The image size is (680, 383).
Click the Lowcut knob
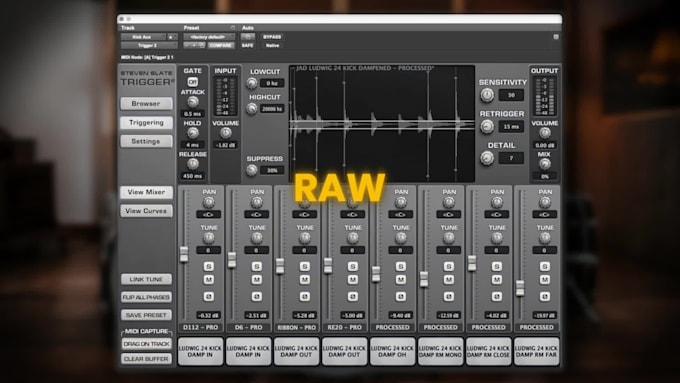click(x=252, y=83)
